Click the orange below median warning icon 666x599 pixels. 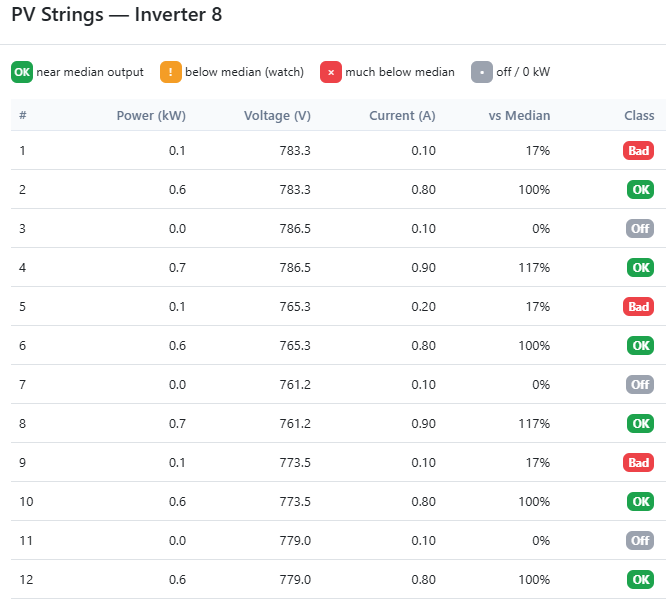pyautogui.click(x=171, y=72)
